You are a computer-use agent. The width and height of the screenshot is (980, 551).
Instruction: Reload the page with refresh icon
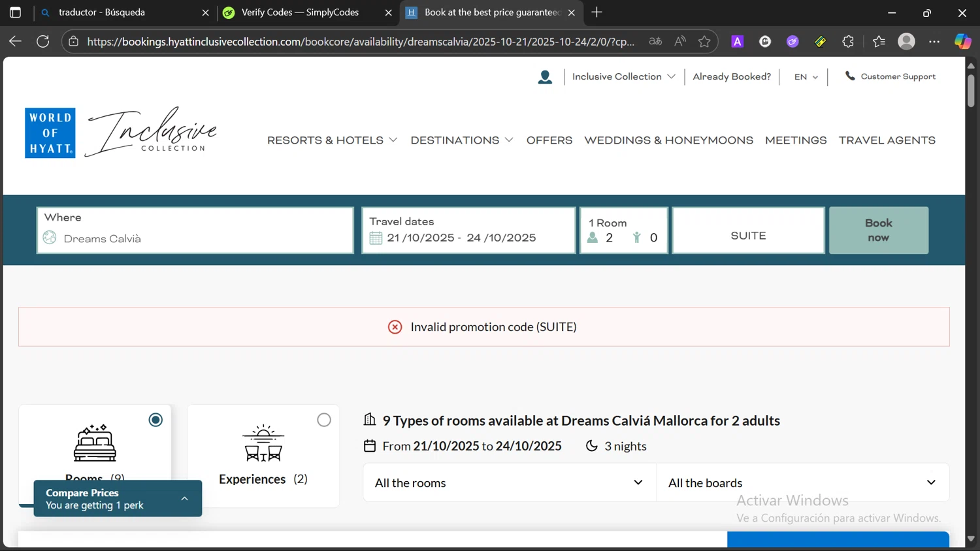point(43,41)
